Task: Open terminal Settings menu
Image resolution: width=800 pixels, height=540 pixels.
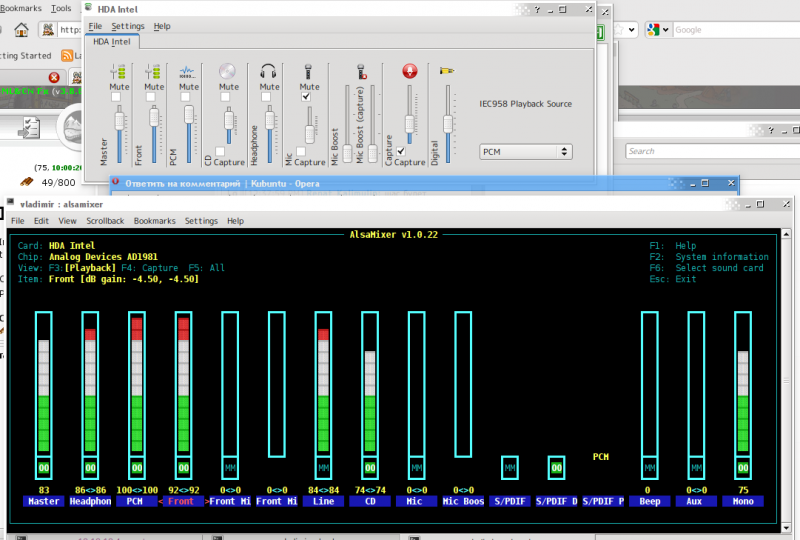Action: pos(201,220)
